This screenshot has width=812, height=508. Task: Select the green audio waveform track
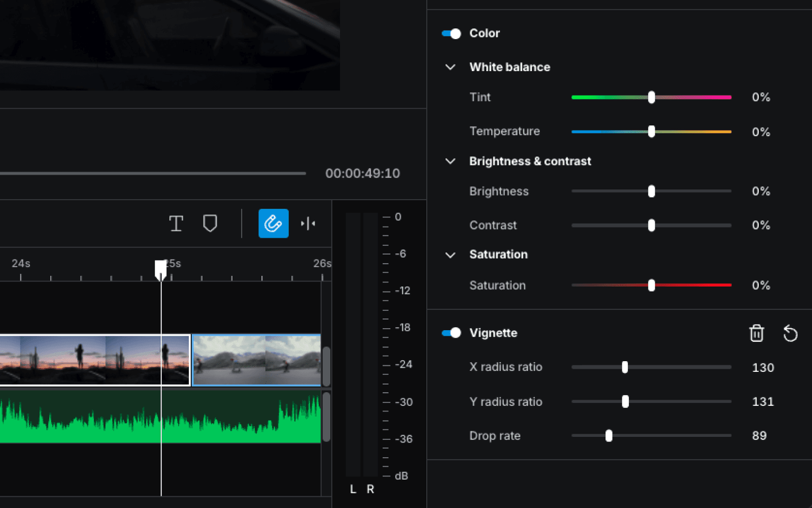(x=160, y=417)
